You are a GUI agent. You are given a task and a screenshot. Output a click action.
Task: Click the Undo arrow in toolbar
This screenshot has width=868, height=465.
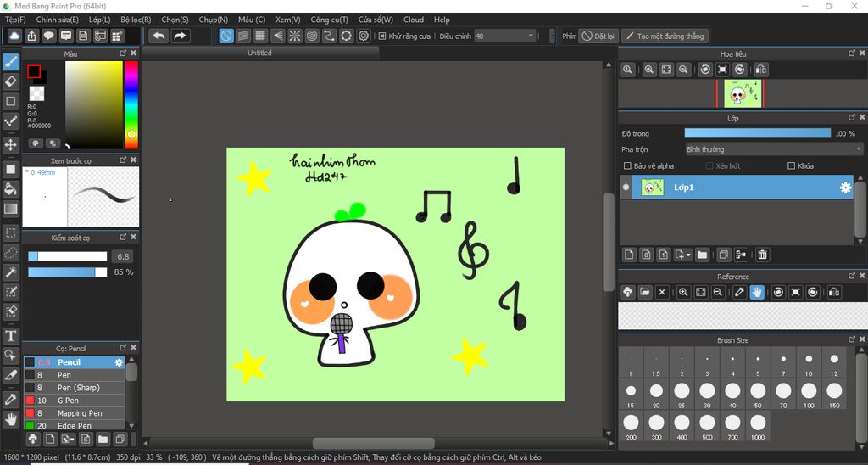tap(159, 36)
